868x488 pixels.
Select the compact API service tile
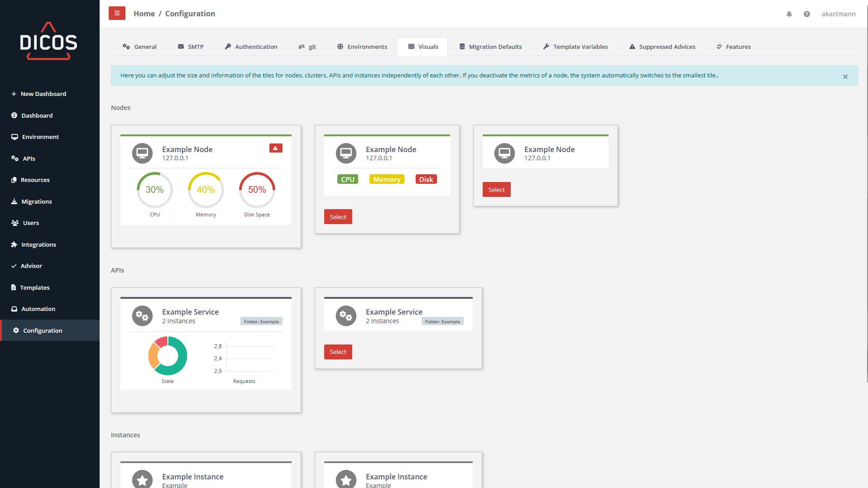coord(338,352)
